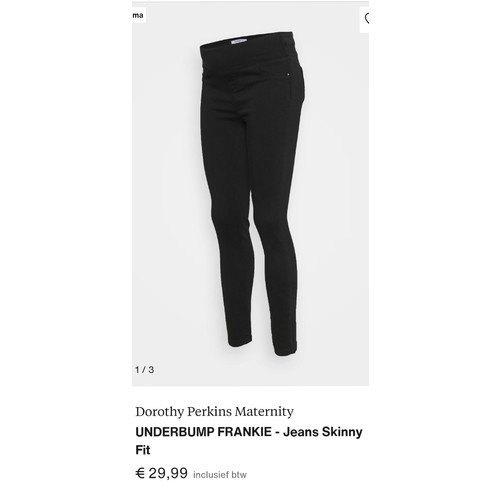Open the black skinny jeans product photo
Screen dimensions: 500x500
(250, 194)
